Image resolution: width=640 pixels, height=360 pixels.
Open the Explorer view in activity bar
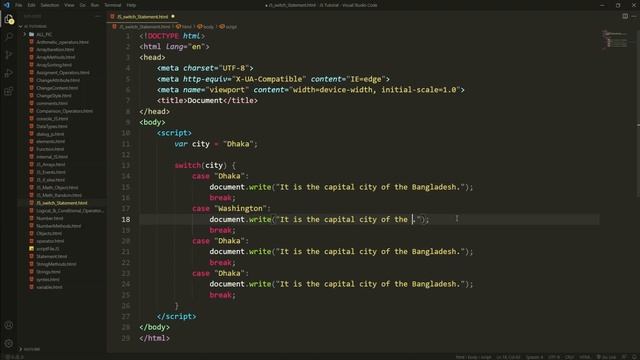pyautogui.click(x=9, y=19)
